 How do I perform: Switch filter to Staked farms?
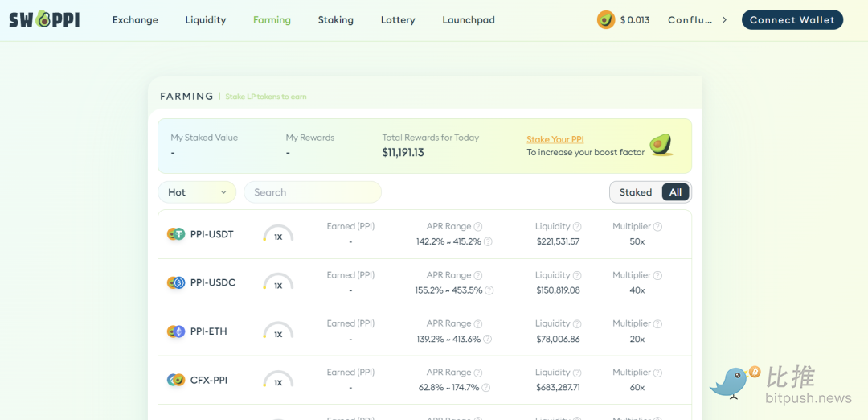click(x=636, y=192)
